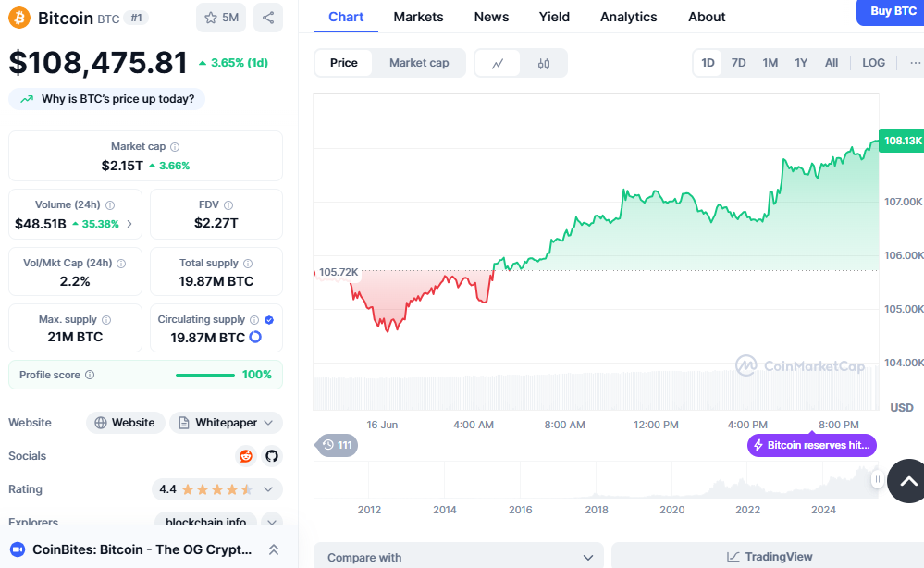924x568 pixels.
Task: Click the Buy BTC button
Action: [891, 12]
